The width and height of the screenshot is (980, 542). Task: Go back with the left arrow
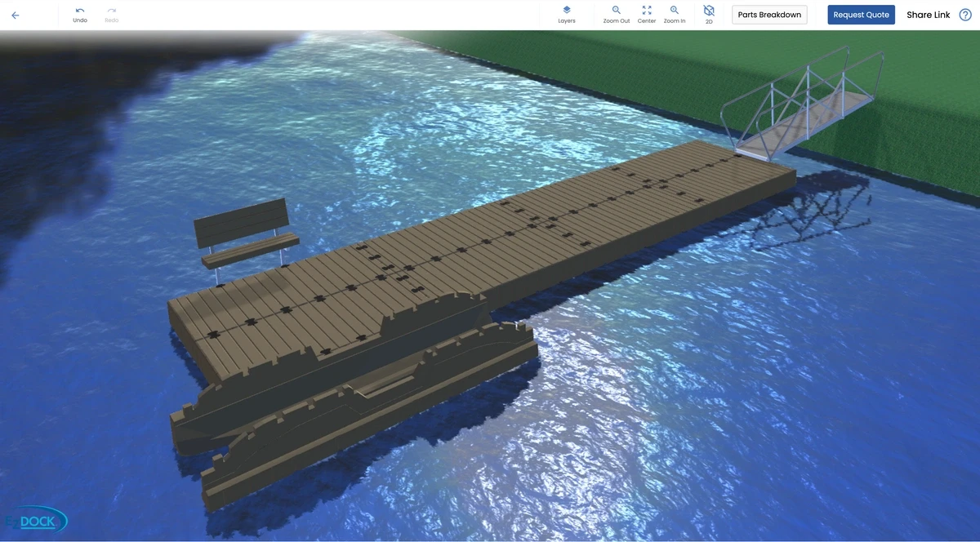pos(15,15)
